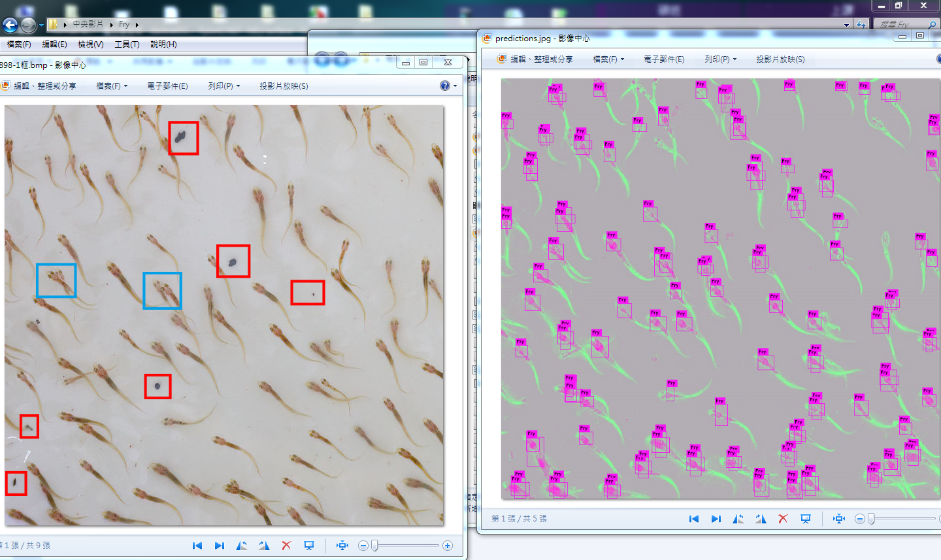Open help dropdown in left photo viewer
This screenshot has width=941, height=560.
coord(448,86)
